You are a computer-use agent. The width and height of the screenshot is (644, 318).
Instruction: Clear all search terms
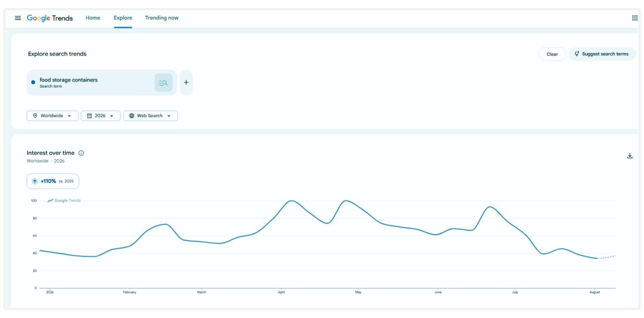click(552, 54)
